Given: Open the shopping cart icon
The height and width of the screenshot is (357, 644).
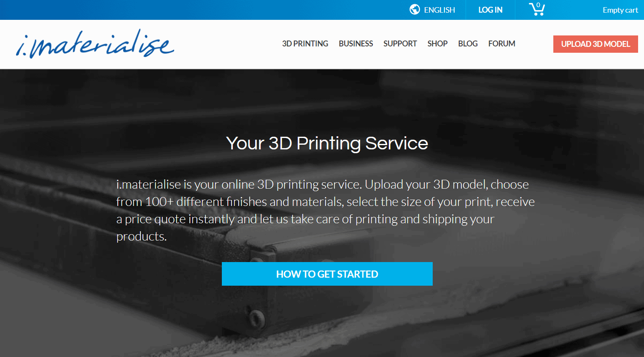Looking at the screenshot, I should tap(537, 9).
